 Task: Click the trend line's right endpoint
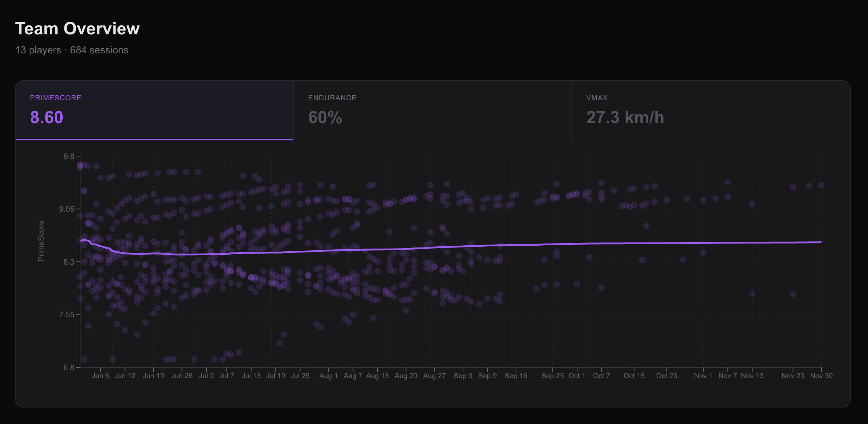coord(821,242)
